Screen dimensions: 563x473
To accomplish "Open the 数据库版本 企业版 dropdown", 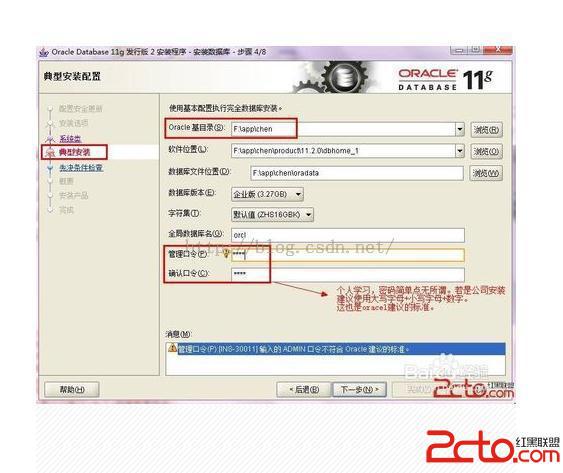I will pos(267,194).
